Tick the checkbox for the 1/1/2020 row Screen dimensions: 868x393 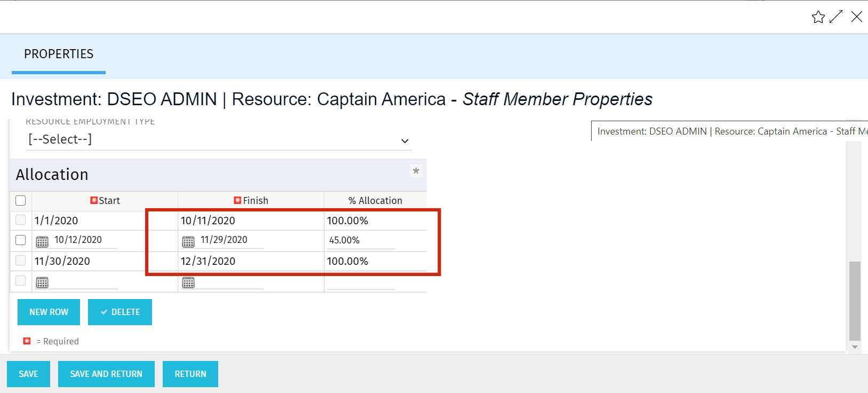point(21,219)
